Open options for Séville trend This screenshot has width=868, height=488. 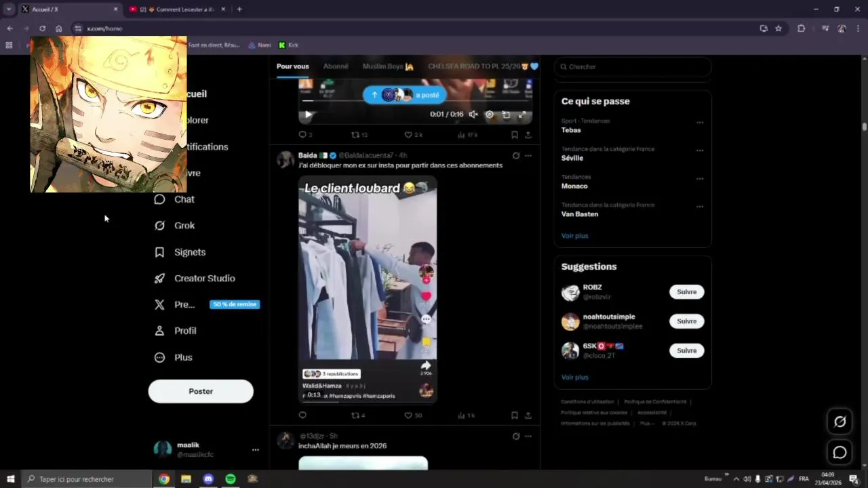pyautogui.click(x=700, y=150)
